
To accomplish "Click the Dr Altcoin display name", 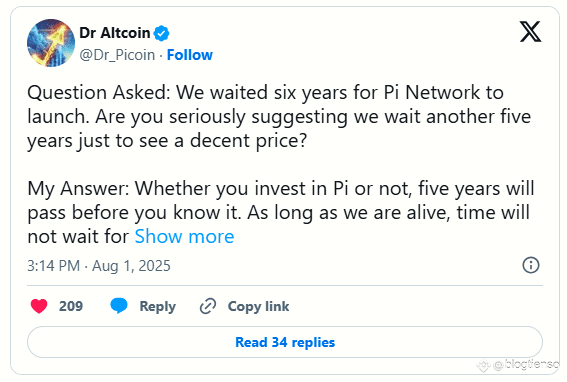I will click(x=115, y=33).
